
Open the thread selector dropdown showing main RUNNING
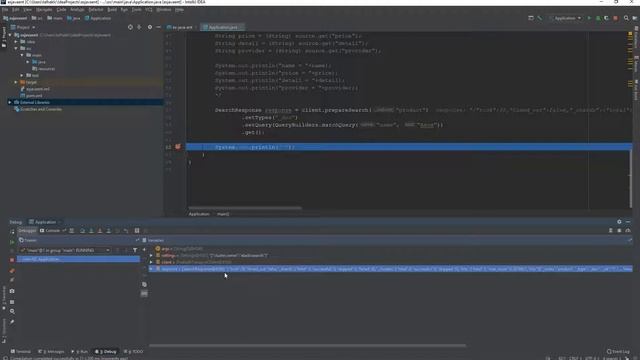(x=65, y=250)
